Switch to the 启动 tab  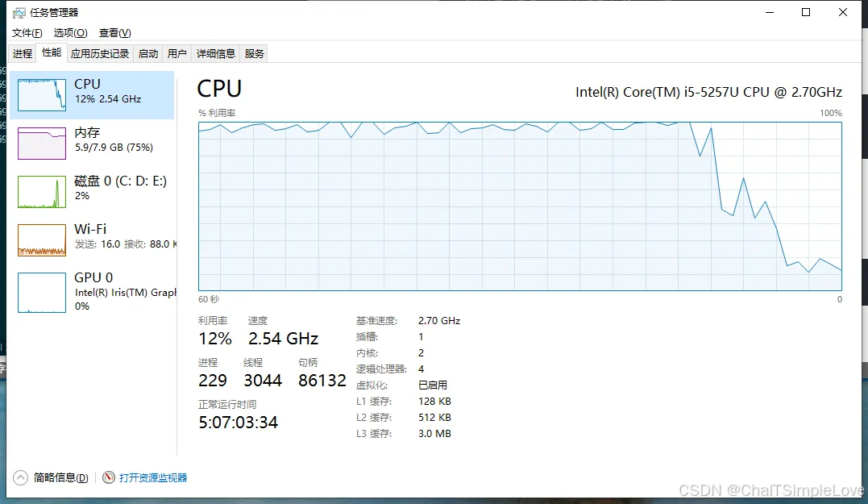point(148,54)
